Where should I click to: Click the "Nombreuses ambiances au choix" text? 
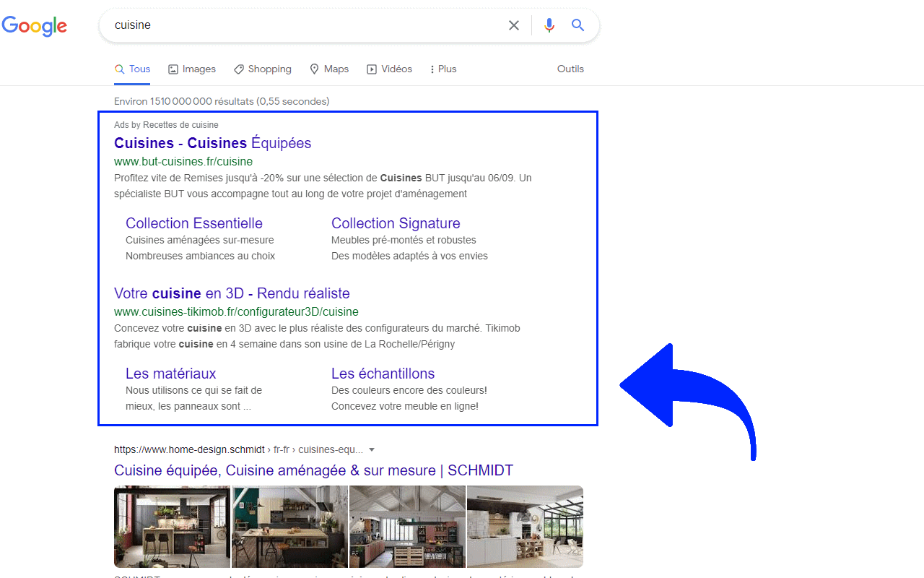pyautogui.click(x=200, y=256)
